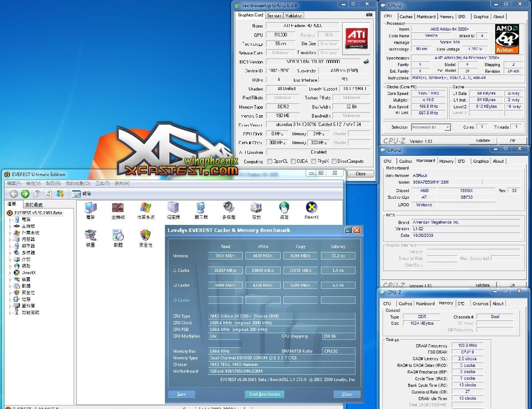Open the 裝置 devices icon in EVEREST's right pane
The width and height of the screenshot is (532, 409).
pos(90,235)
